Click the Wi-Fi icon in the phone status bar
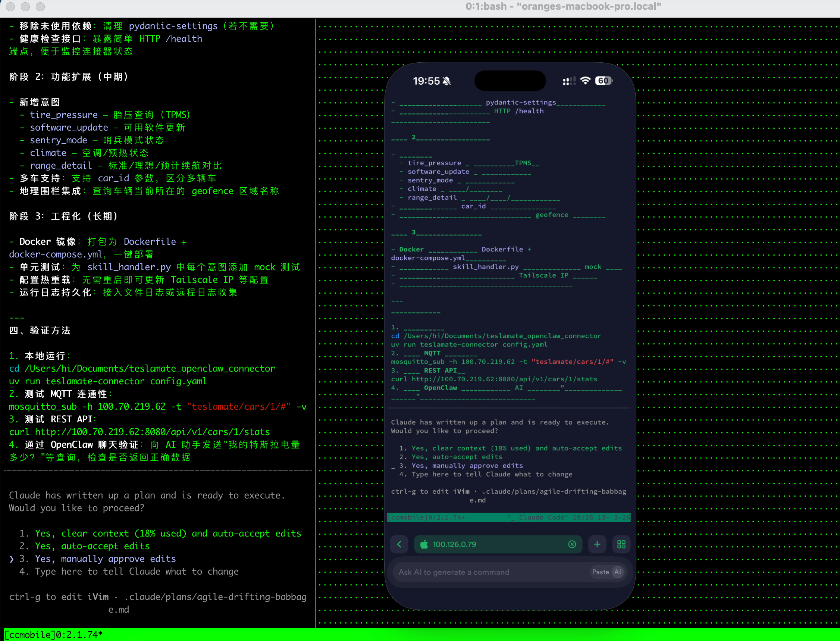Viewport: 840px width, 641px height. pos(585,81)
